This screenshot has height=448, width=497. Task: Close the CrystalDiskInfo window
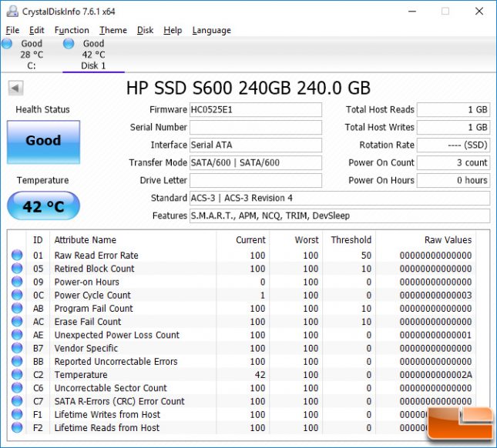tap(479, 12)
